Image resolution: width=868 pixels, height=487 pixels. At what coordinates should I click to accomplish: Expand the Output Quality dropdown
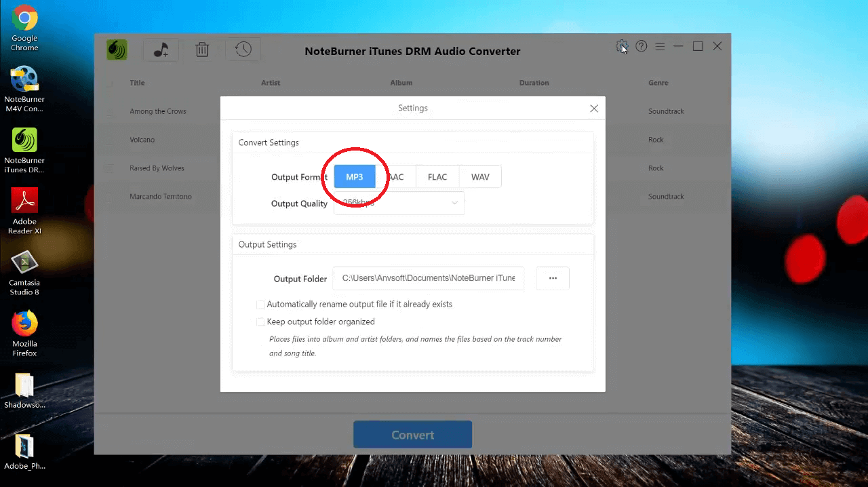tap(399, 203)
